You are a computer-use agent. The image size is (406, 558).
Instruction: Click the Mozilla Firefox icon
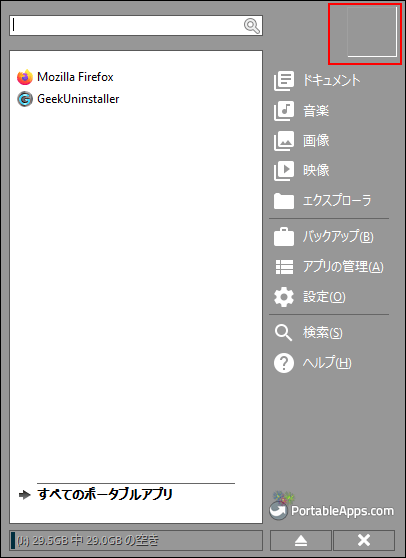click(25, 77)
